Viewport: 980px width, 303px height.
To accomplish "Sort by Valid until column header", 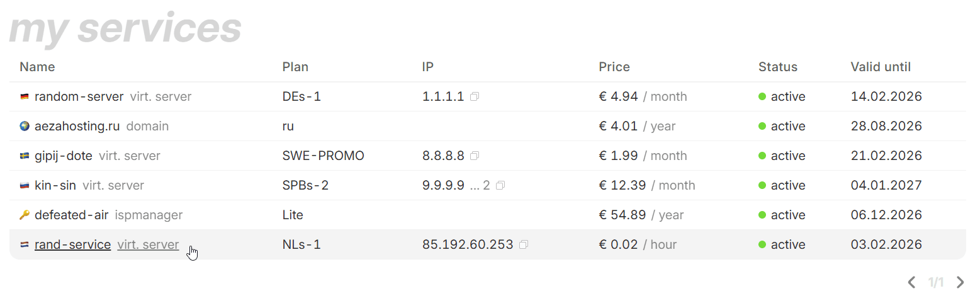I will coord(880,67).
